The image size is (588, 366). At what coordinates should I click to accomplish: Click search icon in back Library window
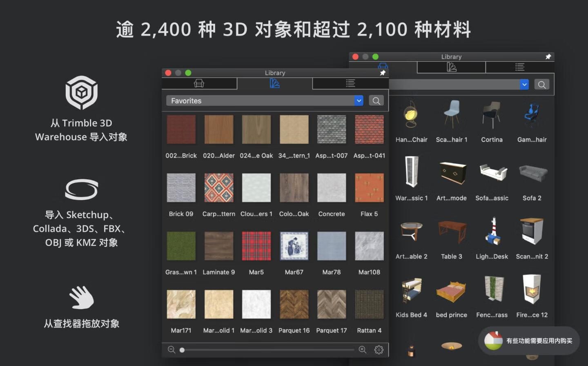pos(542,85)
